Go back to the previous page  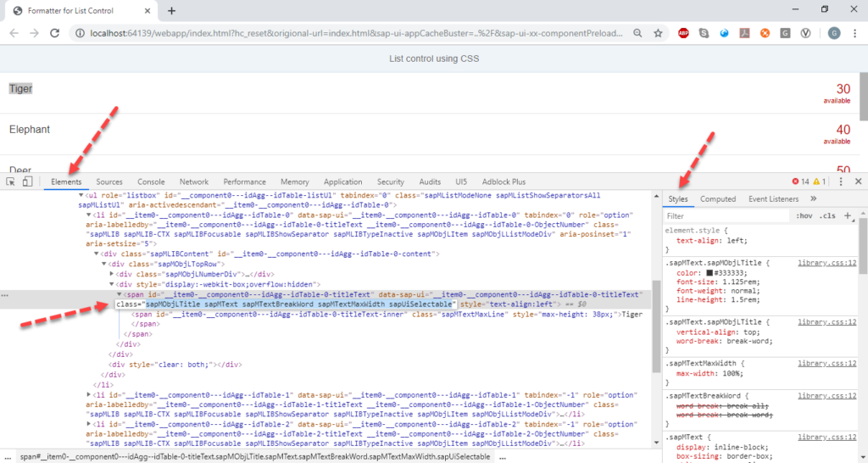click(x=14, y=33)
